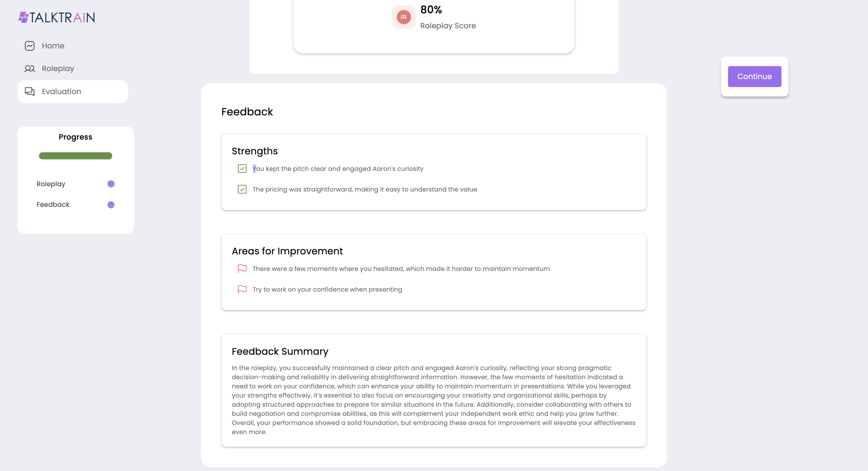Click the Continue button
Screen dimensions: 868x471
point(754,76)
